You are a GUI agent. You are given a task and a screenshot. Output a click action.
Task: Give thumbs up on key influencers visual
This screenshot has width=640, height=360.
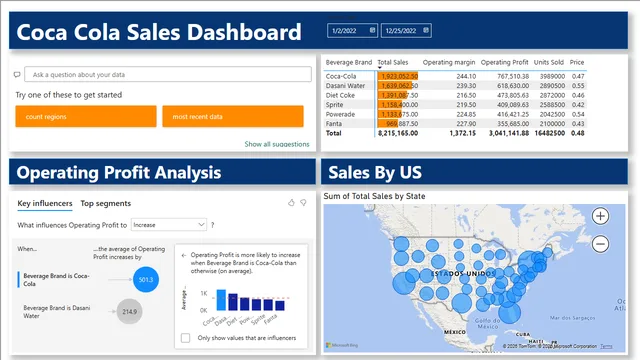[291, 202]
